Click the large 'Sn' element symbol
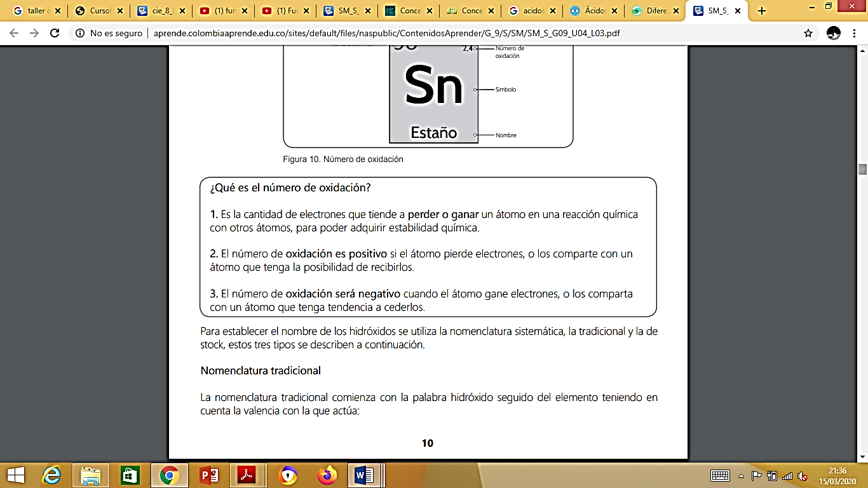 click(434, 85)
